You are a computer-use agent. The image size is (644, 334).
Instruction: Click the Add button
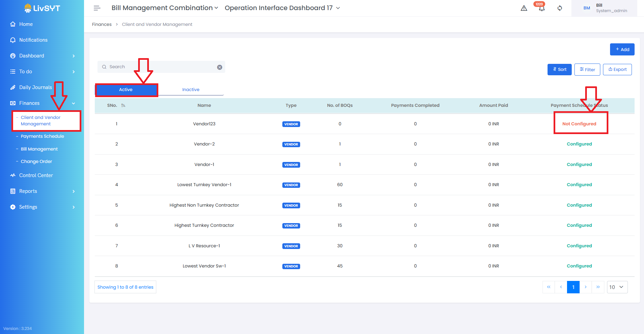coord(622,49)
